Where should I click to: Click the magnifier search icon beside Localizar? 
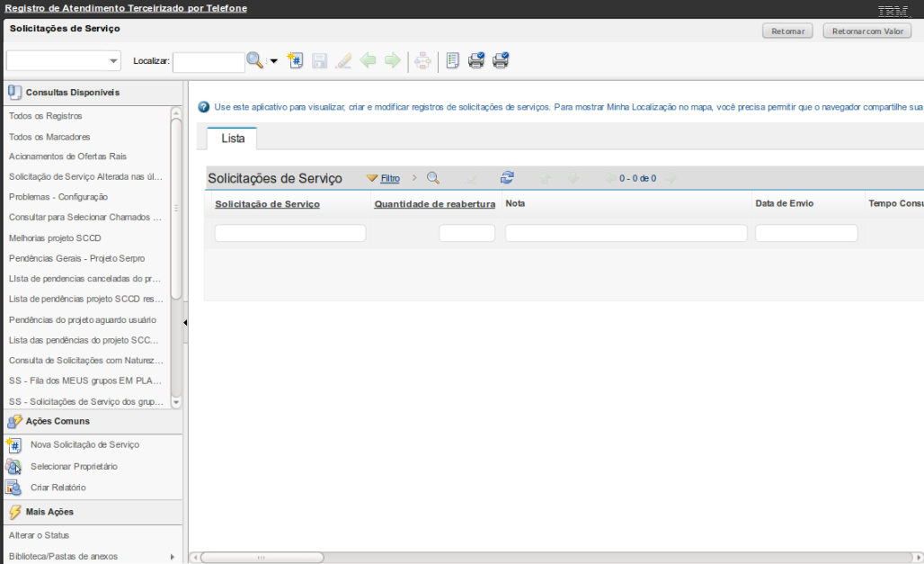click(x=254, y=60)
